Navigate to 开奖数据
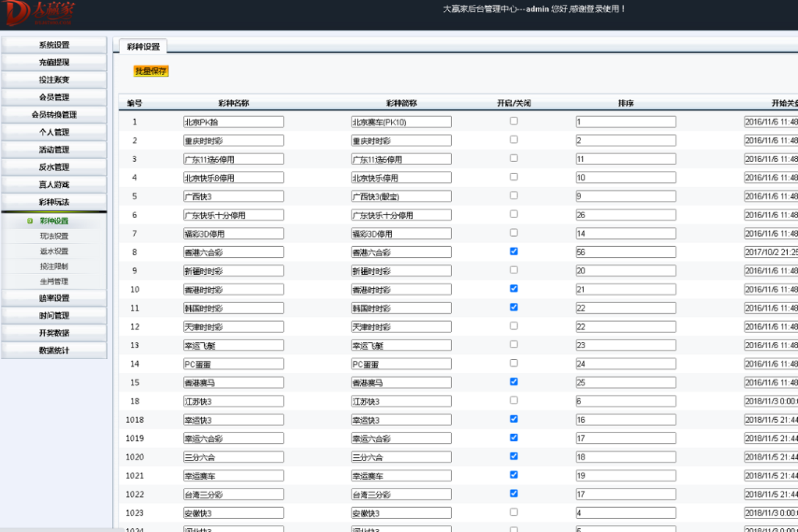The width and height of the screenshot is (798, 532). tap(53, 333)
